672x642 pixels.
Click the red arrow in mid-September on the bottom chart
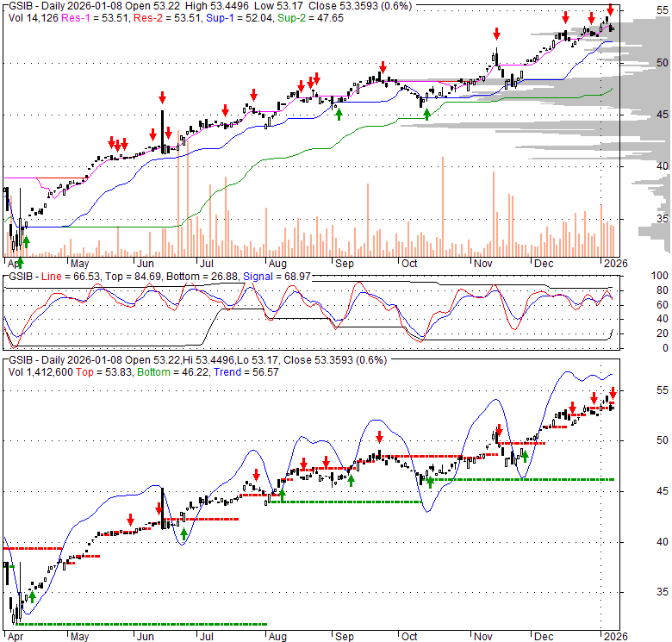point(380,437)
